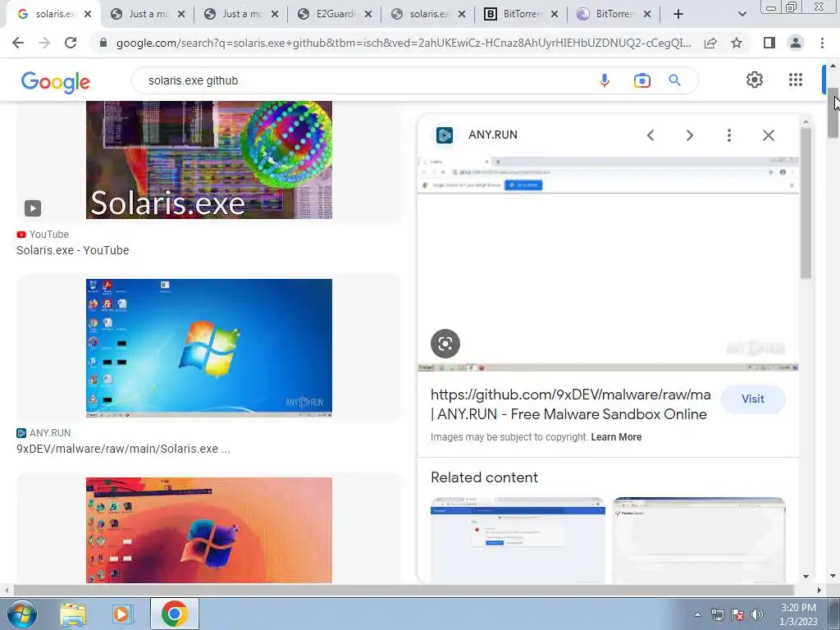Screen dimensions: 840x630
Task: Open the second related content thumbnail
Action: tap(699, 540)
